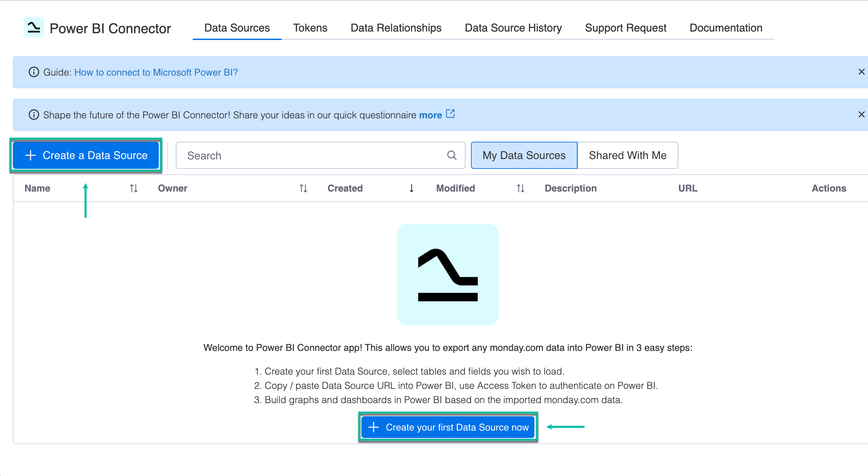Click the info icon on the questionnaire banner
Viewport: 868px width, 476px height.
coord(34,115)
